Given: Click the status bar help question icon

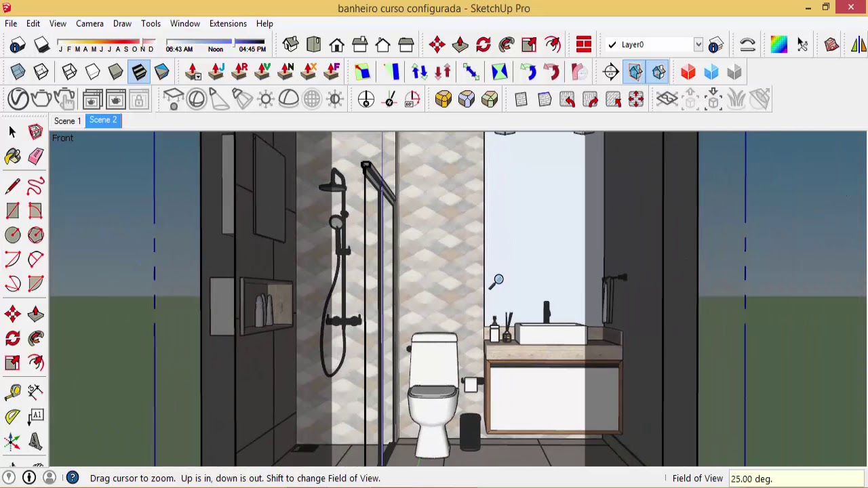Looking at the screenshot, I should click(72, 478).
